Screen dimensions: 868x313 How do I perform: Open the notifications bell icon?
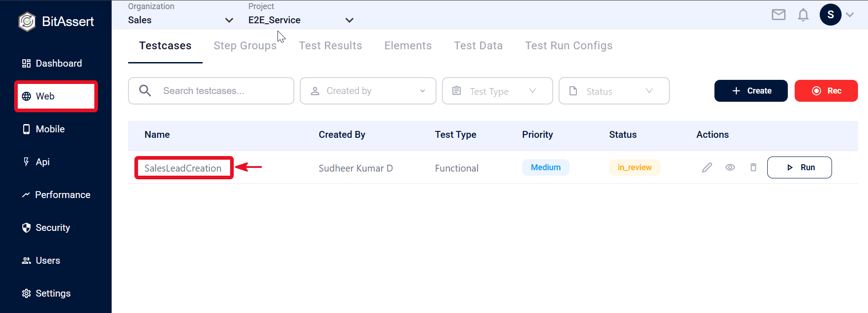(x=803, y=15)
